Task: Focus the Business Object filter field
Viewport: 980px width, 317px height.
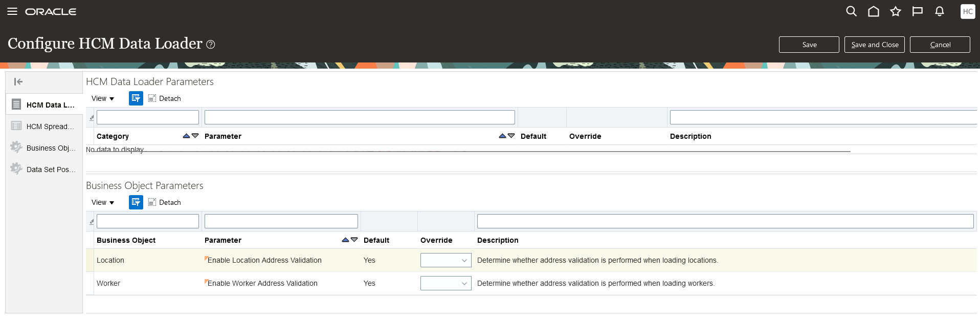Action: (148, 221)
